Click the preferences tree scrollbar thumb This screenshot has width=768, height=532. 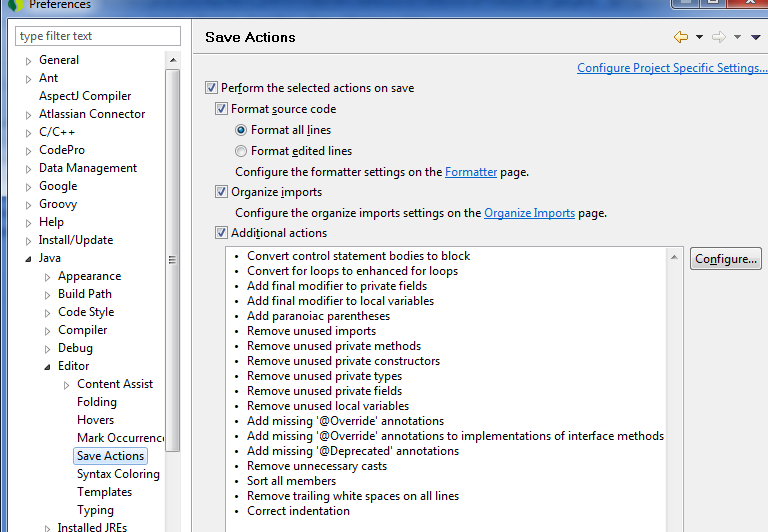tap(173, 260)
